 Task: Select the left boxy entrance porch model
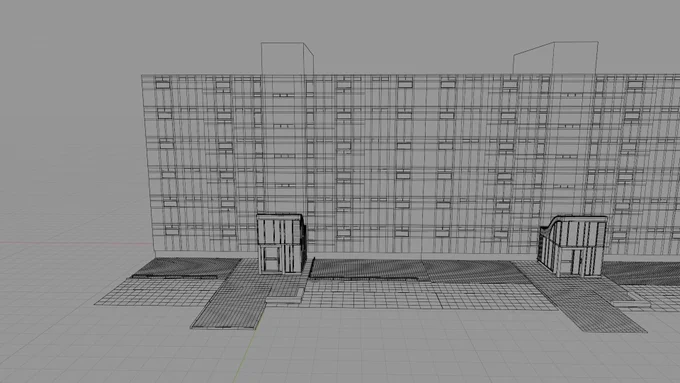(281, 244)
